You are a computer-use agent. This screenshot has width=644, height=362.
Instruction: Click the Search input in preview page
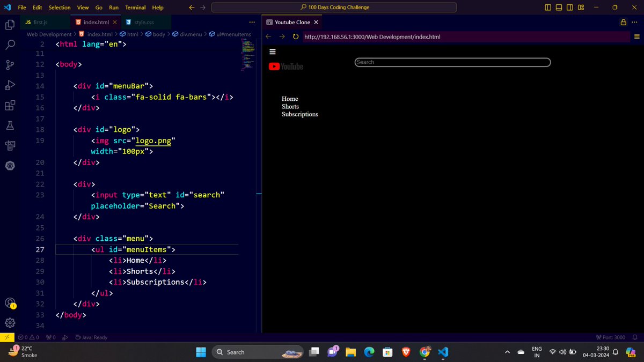(452, 62)
